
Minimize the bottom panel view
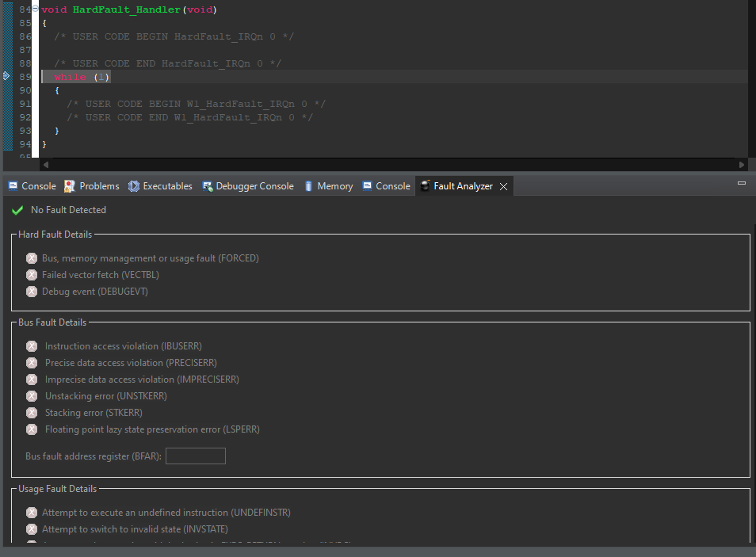742,183
